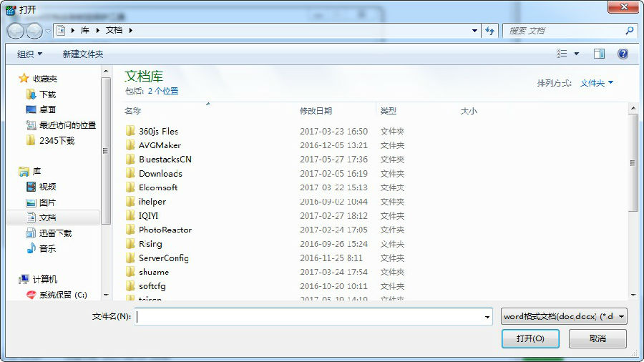Toggle the preview pane icon
Screen dimensions: 644x362
[599, 54]
